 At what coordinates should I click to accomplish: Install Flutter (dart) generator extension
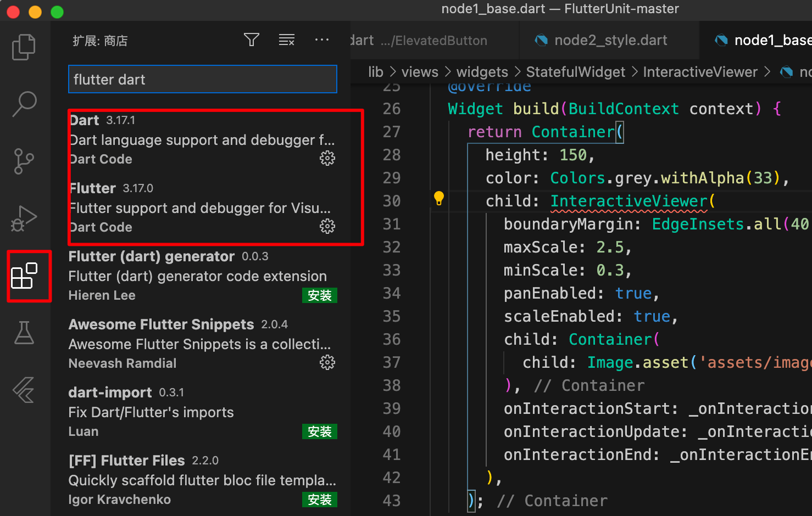click(x=320, y=295)
